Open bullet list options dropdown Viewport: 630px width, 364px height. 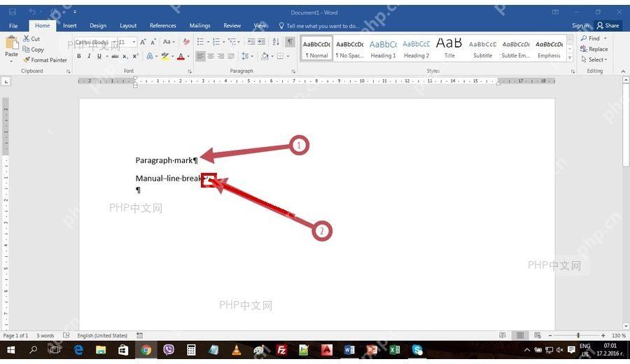click(208, 42)
